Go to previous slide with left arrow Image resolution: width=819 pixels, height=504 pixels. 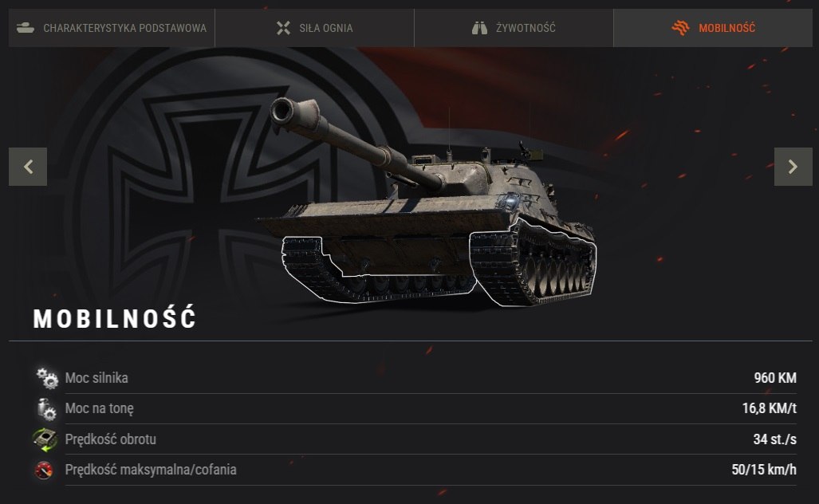click(x=28, y=167)
